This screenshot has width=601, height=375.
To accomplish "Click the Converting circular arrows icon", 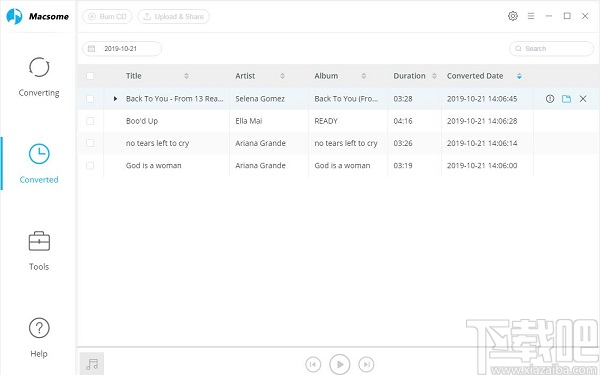I will [39, 67].
